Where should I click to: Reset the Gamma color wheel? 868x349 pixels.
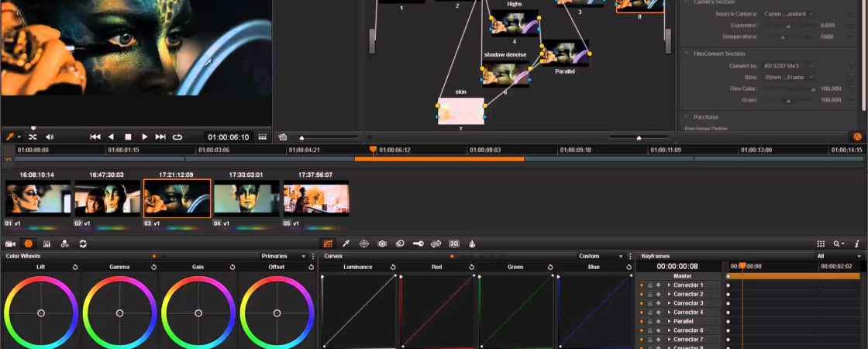click(x=154, y=267)
